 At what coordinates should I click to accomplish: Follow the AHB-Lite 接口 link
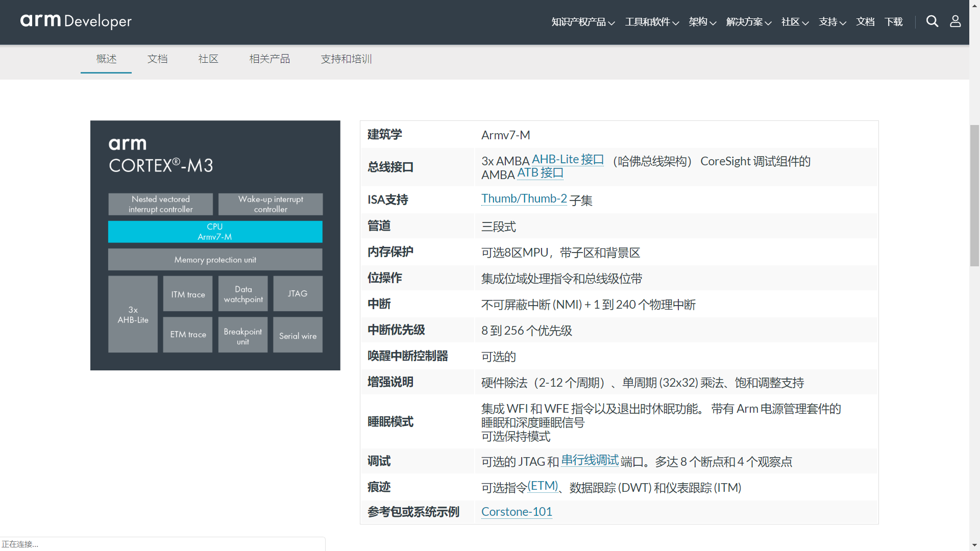pyautogui.click(x=568, y=160)
